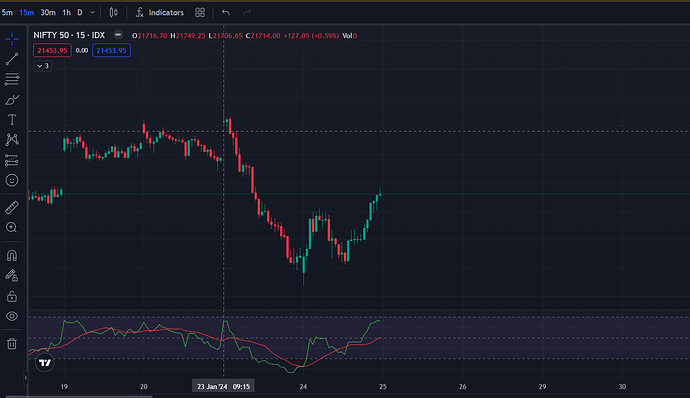
Task: Click the 23 Jan '24 09:15 time label
Action: (x=223, y=387)
